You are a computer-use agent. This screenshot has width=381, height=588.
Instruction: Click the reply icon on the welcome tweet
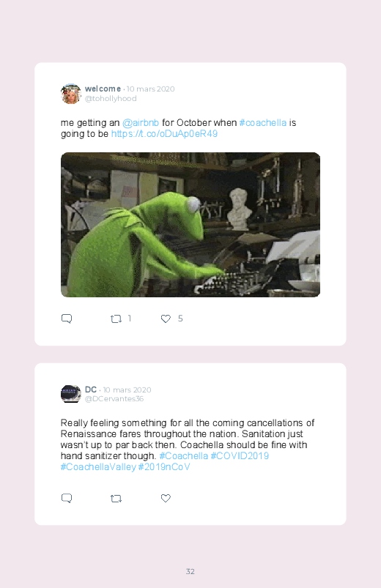tap(67, 319)
